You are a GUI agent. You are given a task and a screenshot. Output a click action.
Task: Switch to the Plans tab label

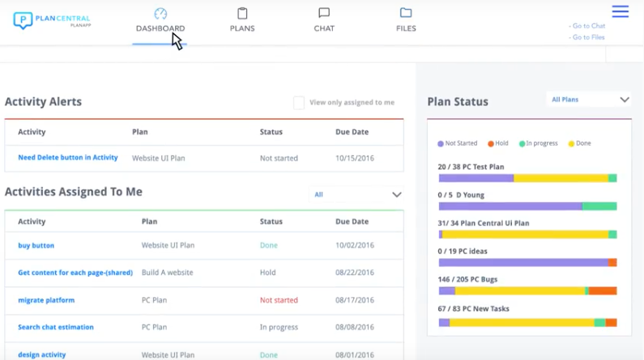[242, 28]
